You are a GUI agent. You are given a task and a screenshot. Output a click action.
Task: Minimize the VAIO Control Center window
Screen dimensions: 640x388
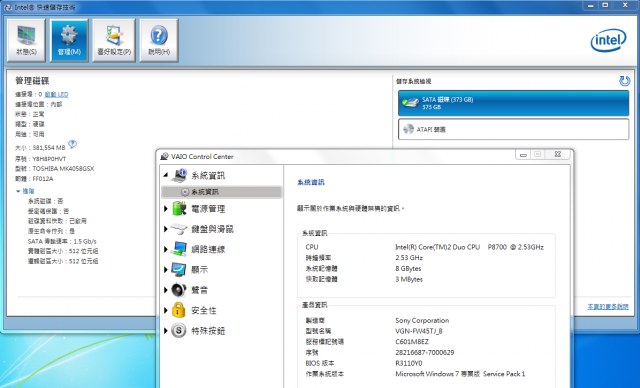tap(523, 155)
